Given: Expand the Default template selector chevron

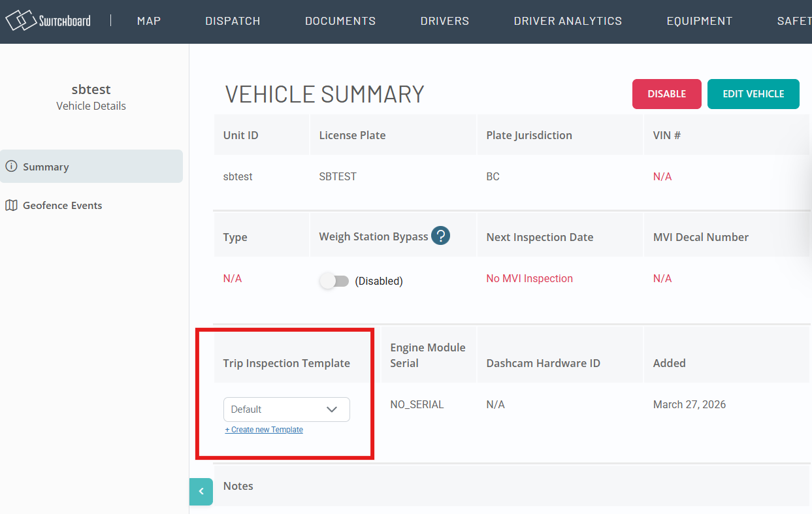Looking at the screenshot, I should pyautogui.click(x=333, y=409).
